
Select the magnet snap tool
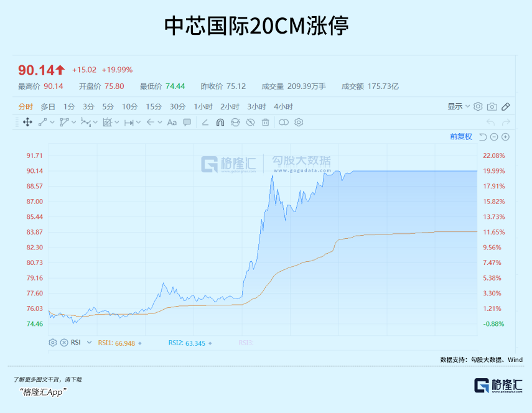click(220, 123)
